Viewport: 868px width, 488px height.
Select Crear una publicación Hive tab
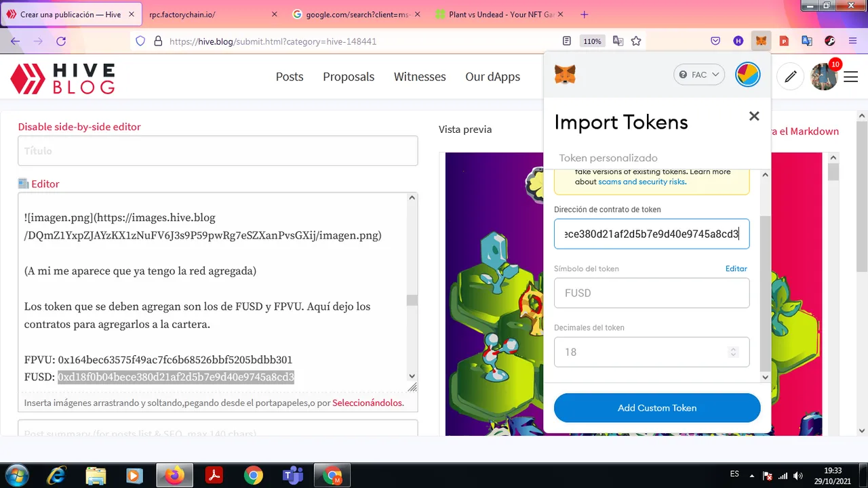(71, 14)
